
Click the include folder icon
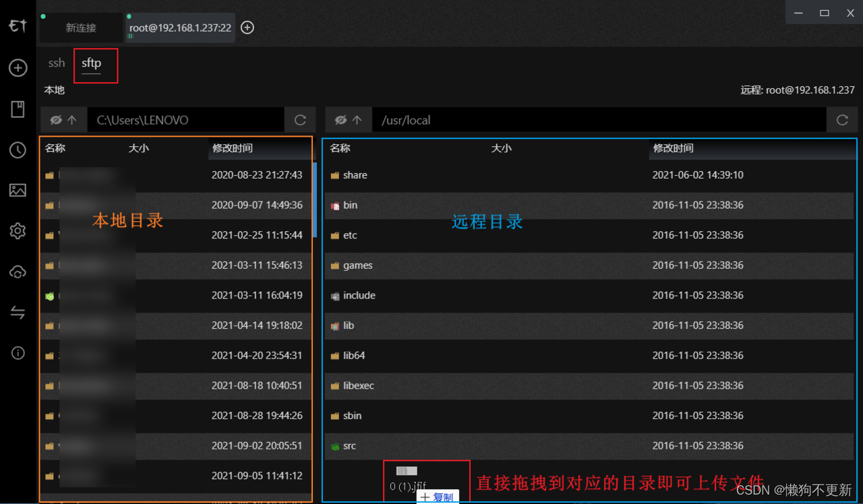click(335, 296)
